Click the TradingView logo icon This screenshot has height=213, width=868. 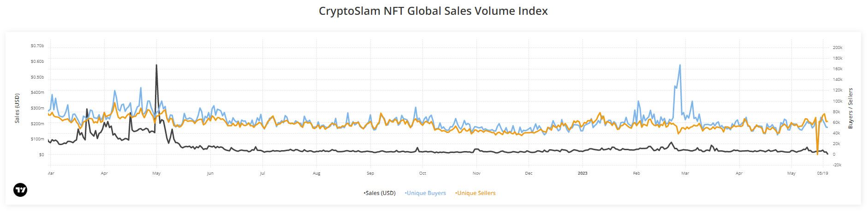tap(20, 190)
